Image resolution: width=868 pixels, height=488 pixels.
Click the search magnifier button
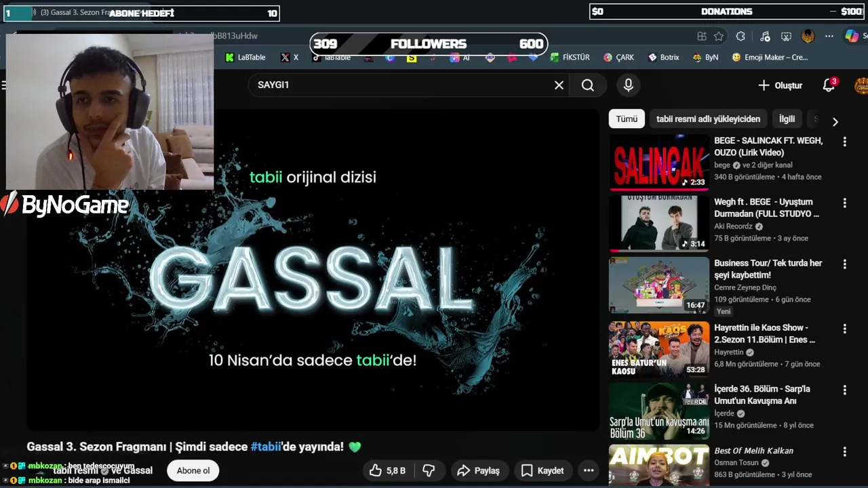click(x=588, y=85)
